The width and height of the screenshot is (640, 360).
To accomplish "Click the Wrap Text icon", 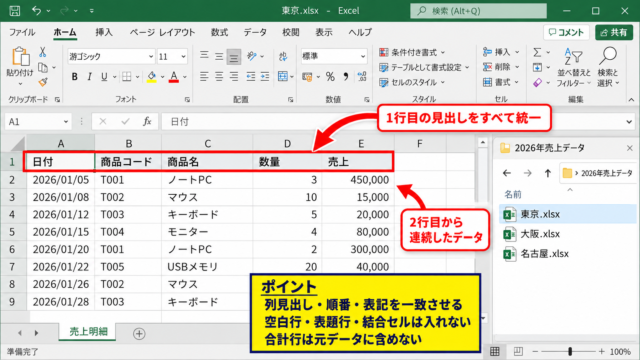I will tap(283, 56).
